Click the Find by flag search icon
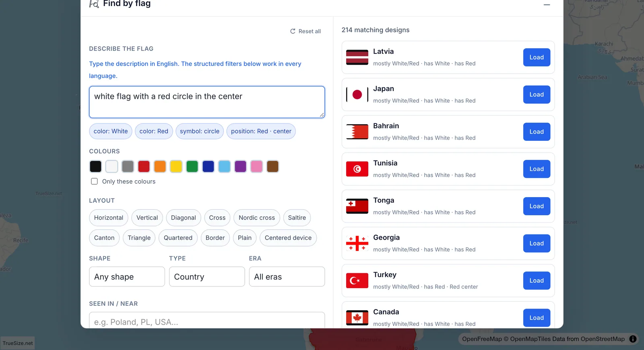Image resolution: width=644 pixels, height=350 pixels. [x=94, y=4]
